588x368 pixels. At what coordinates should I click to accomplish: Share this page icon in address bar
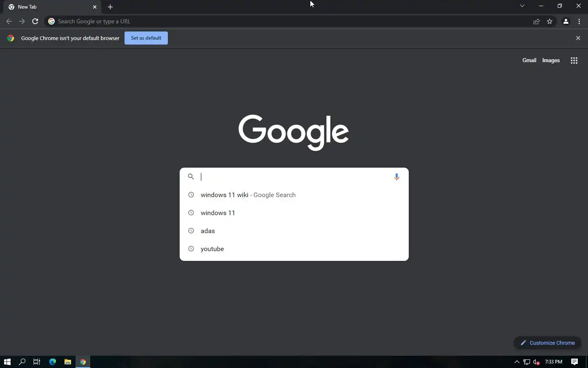pos(537,21)
